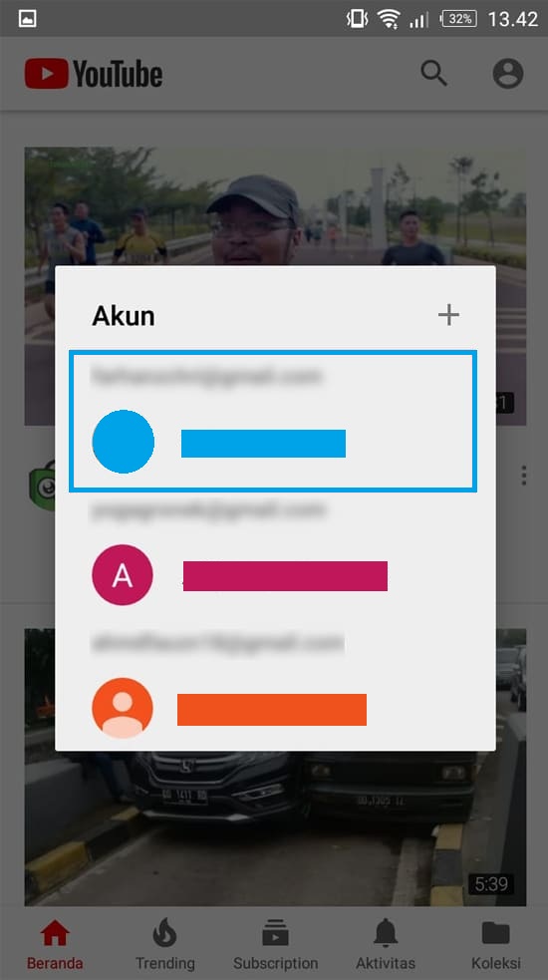Choose the blue-bar account name
The width and height of the screenshot is (548, 980).
pyautogui.click(x=263, y=443)
